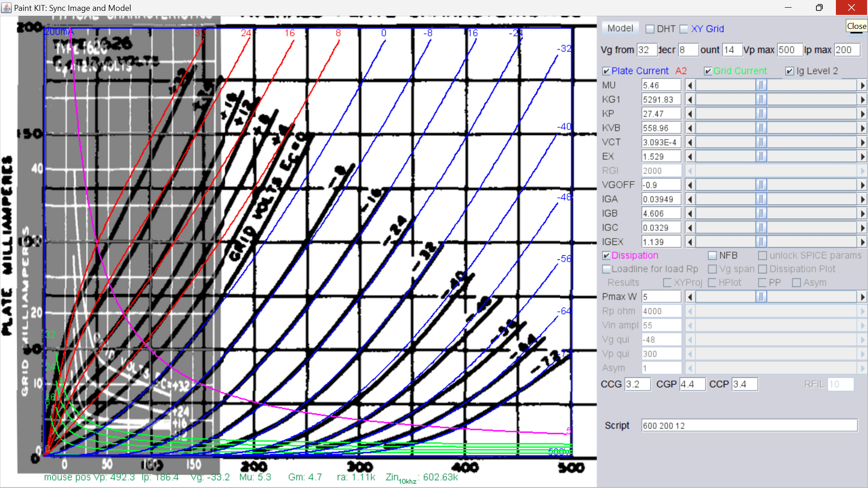The width and height of the screenshot is (868, 488).
Task: Decrease KG1 with left arrow
Action: (690, 99)
